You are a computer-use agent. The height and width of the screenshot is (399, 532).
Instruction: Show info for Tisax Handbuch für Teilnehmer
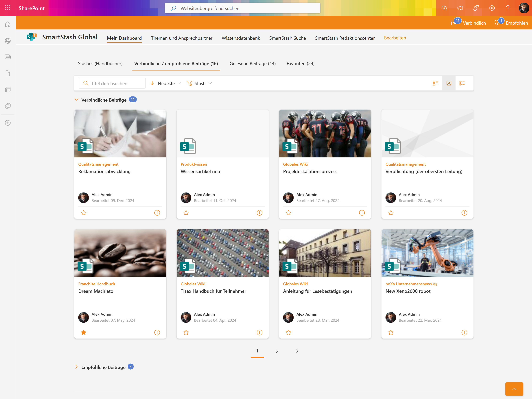[260, 332]
